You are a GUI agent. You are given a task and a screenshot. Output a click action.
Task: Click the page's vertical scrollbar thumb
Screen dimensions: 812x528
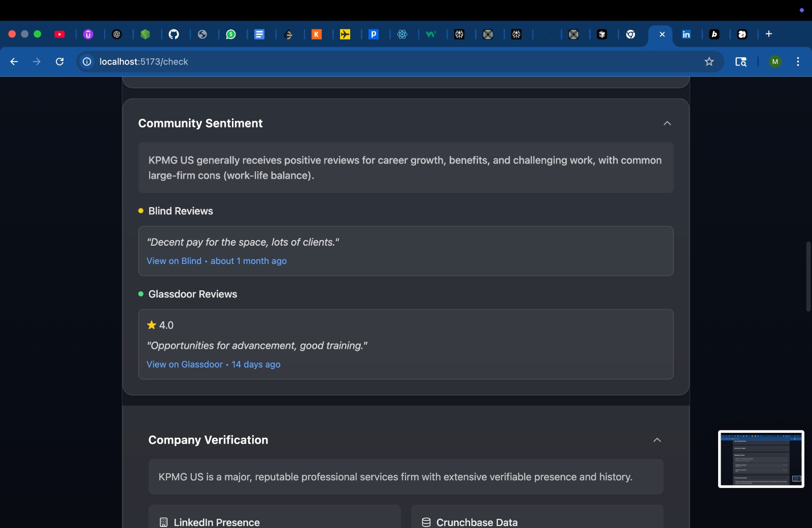pos(808,277)
